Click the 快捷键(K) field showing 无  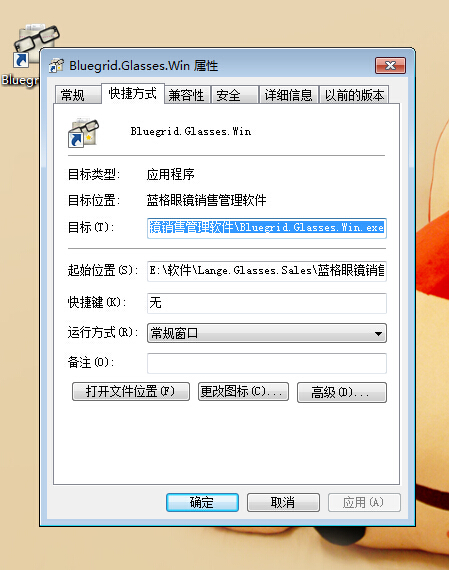(x=266, y=303)
